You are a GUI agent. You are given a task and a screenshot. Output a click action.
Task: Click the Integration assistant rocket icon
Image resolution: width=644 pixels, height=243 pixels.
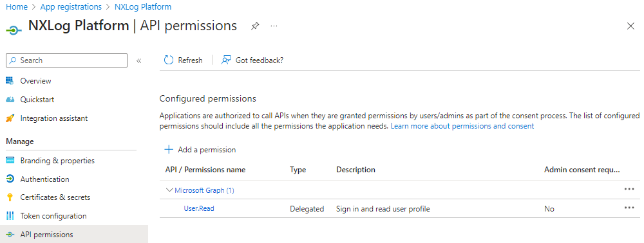coord(10,118)
